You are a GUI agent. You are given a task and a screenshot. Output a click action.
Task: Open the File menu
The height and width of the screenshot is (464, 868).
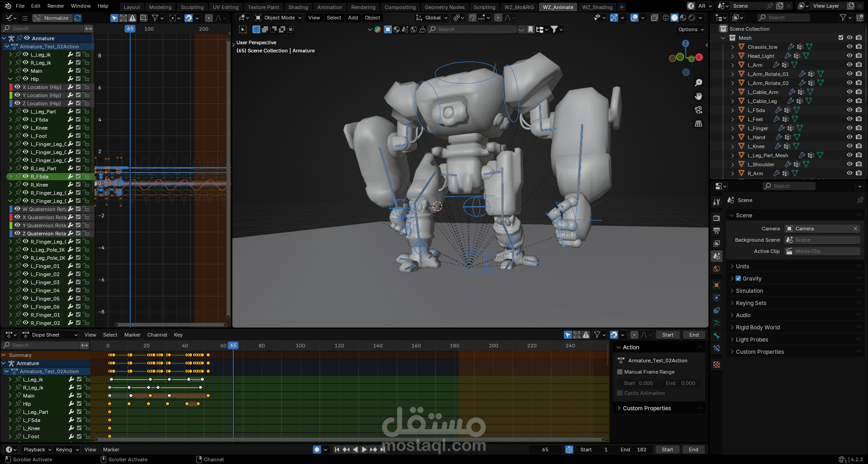[x=20, y=6]
